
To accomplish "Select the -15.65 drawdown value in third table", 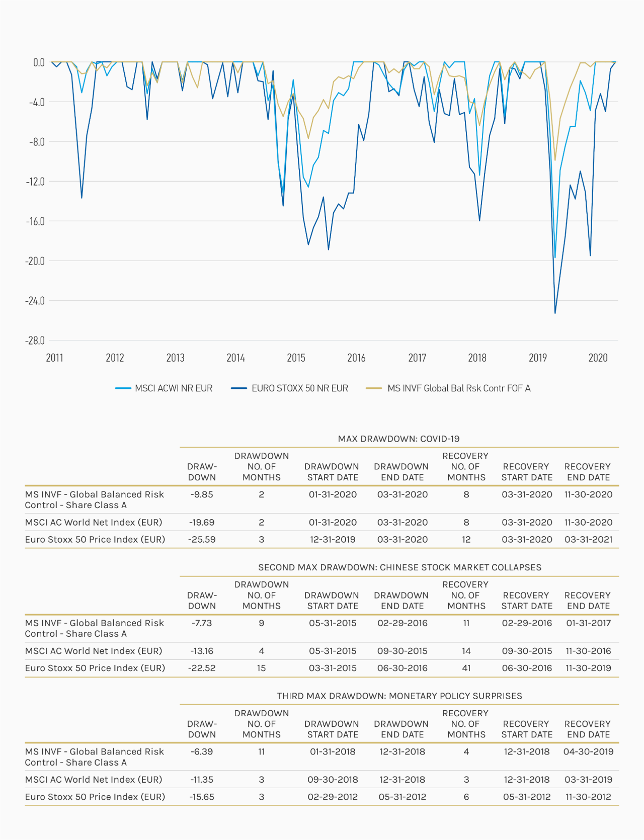I will pyautogui.click(x=202, y=797).
